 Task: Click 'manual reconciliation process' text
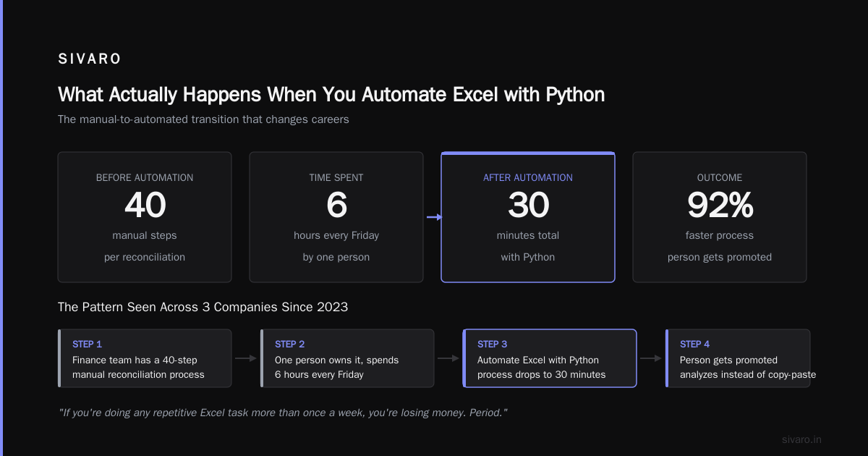coord(138,374)
